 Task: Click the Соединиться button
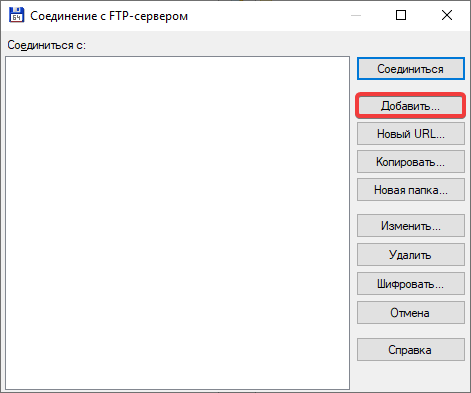411,69
